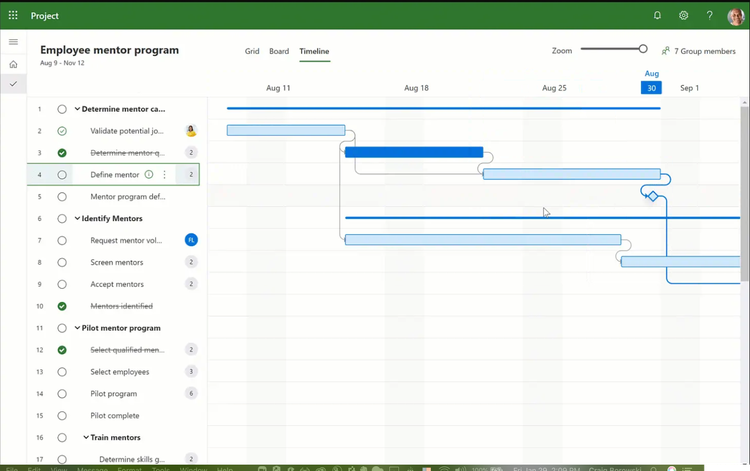Open assignee count badge on Select employees
Viewport: 750px width, 471px height.
tap(191, 372)
